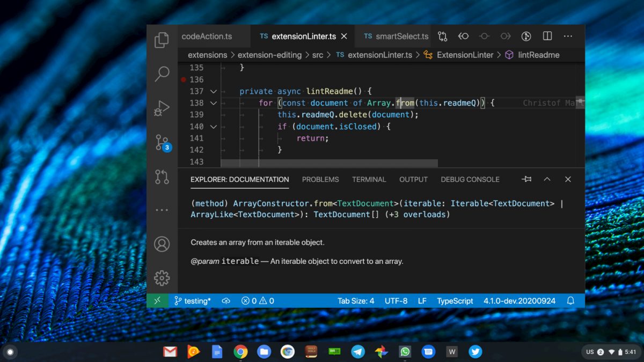Change UTF-8 file encoding
Screen dimensions: 644x362
click(396, 301)
